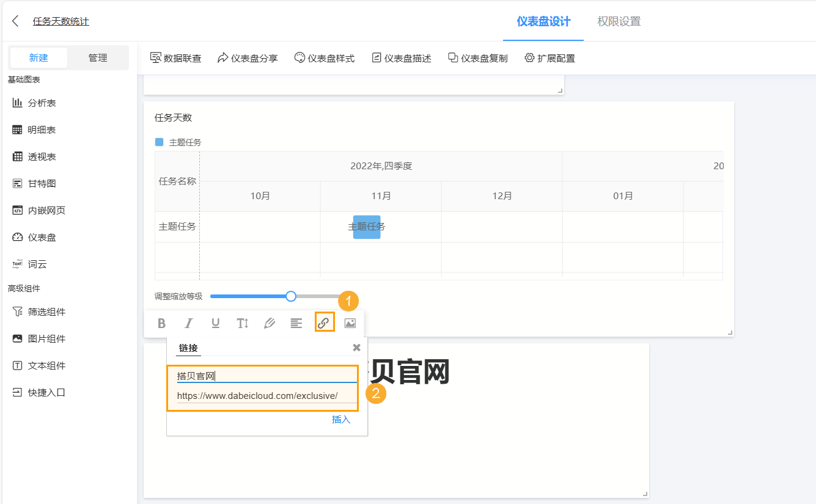
Task: Toggle underline formatting in the editor
Action: (x=215, y=323)
